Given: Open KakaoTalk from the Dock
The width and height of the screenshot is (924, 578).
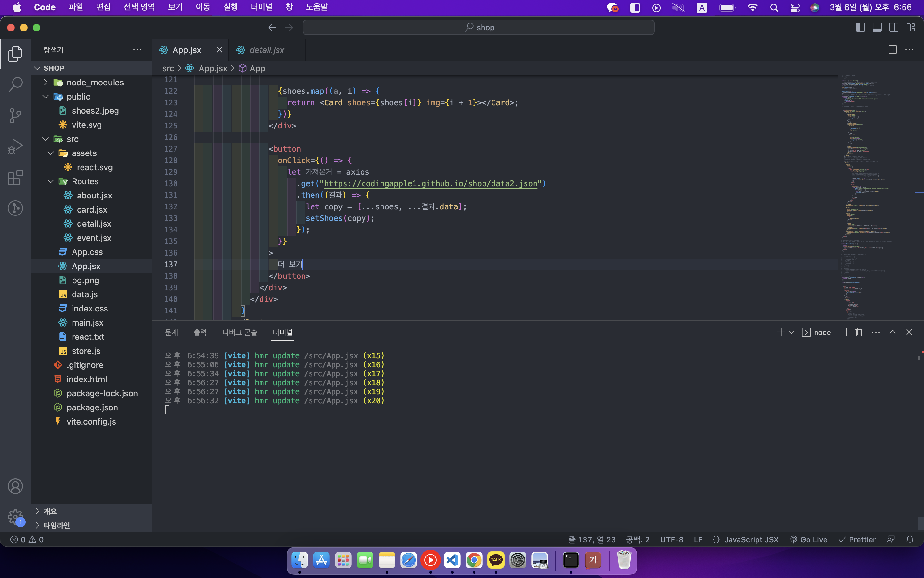Looking at the screenshot, I should coord(496,560).
